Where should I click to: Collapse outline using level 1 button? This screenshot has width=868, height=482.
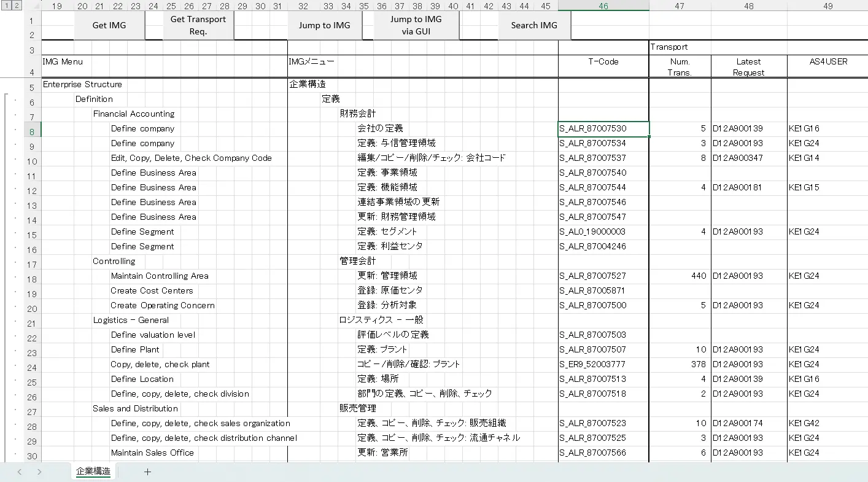(x=7, y=6)
